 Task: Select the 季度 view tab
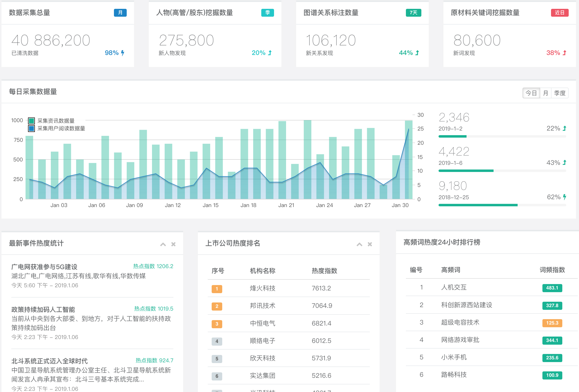(x=560, y=93)
